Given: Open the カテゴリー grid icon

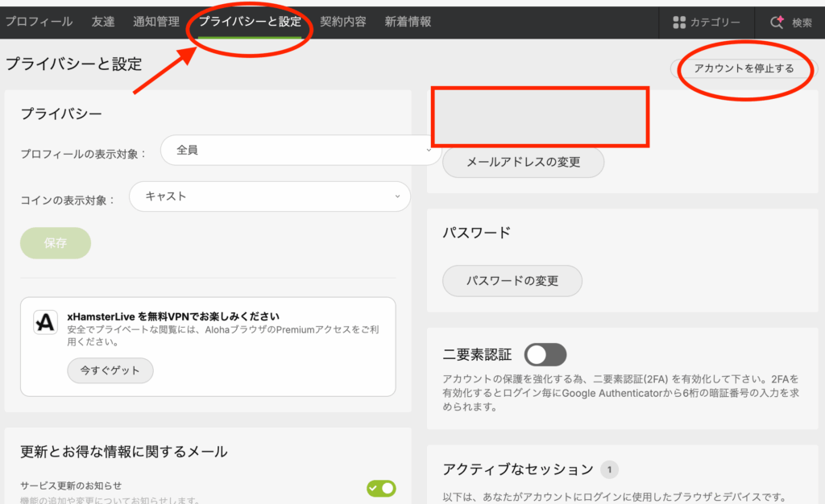Looking at the screenshot, I should pos(679,22).
